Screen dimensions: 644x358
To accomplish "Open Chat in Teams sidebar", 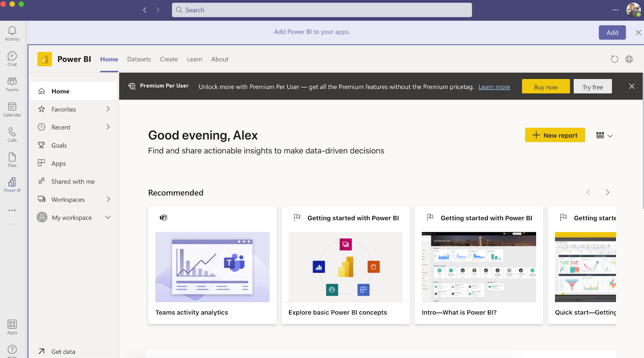I will (12, 59).
